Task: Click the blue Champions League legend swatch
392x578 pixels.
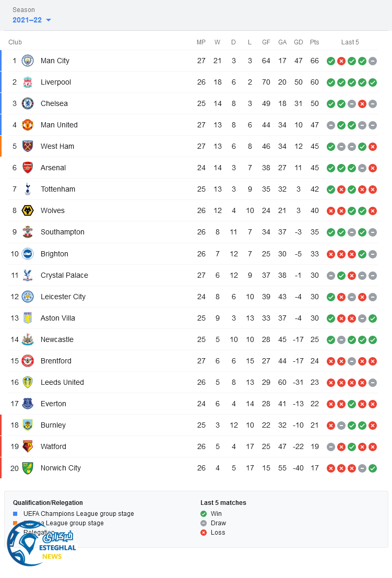Action: click(15, 514)
